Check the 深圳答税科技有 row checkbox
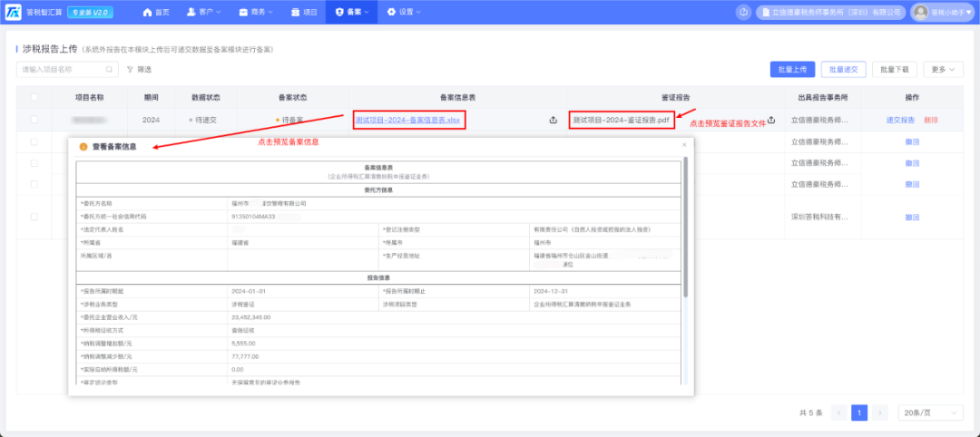The width and height of the screenshot is (980, 437). 34,217
